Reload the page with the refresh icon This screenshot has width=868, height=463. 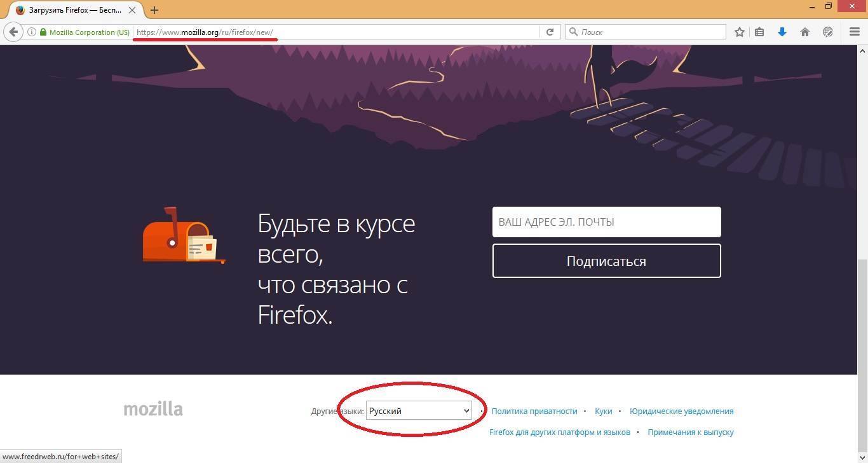[x=550, y=32]
